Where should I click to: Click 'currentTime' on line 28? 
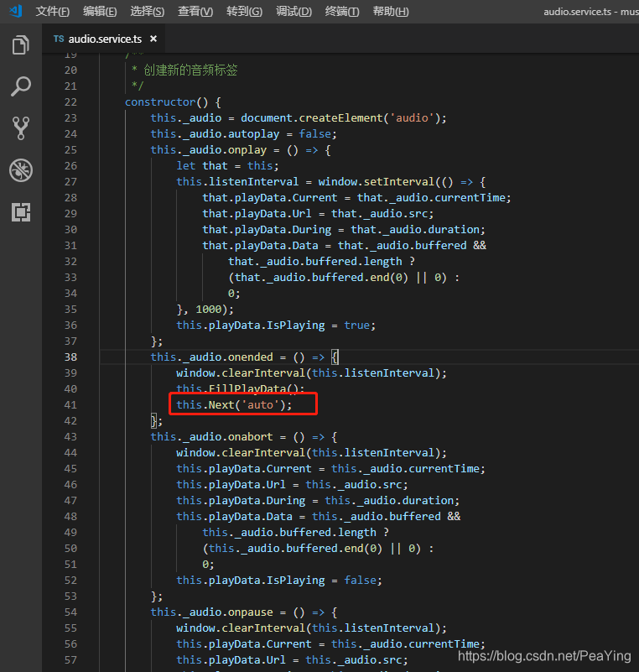[470, 197]
